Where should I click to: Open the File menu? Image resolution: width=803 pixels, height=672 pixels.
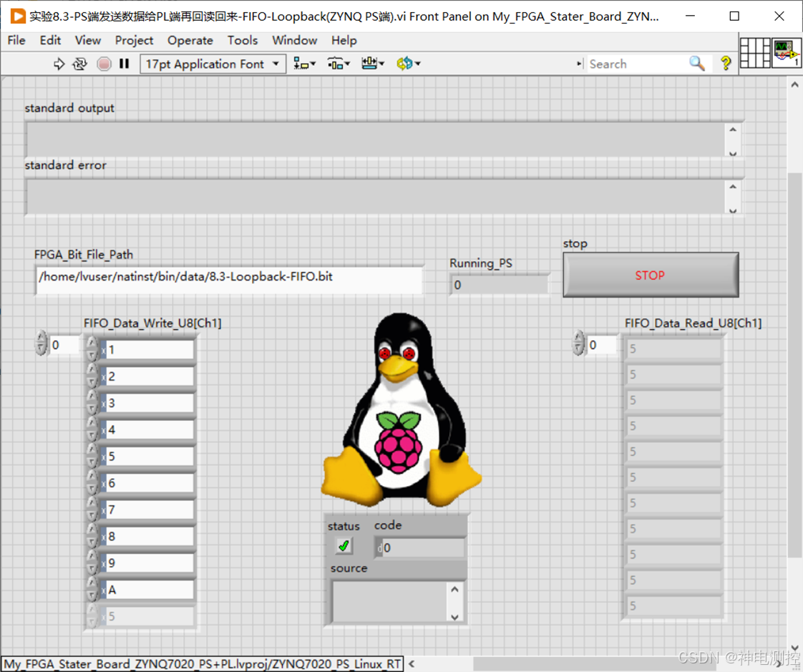[16, 41]
